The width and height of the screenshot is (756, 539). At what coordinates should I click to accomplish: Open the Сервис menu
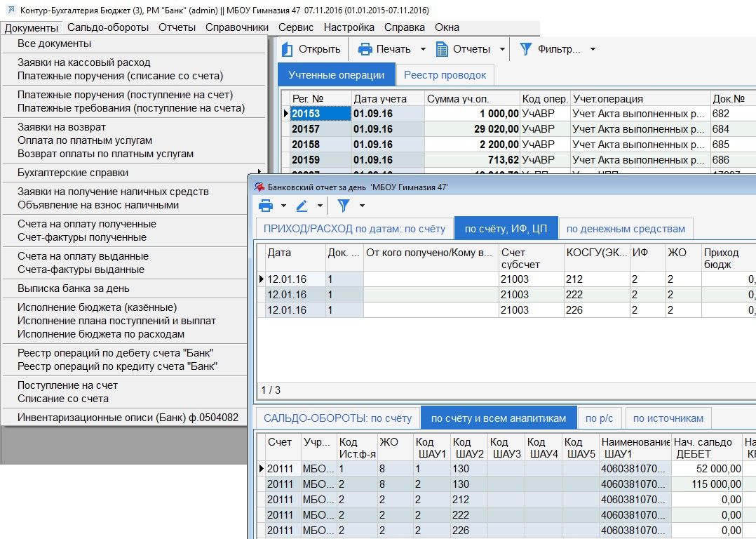[x=296, y=27]
